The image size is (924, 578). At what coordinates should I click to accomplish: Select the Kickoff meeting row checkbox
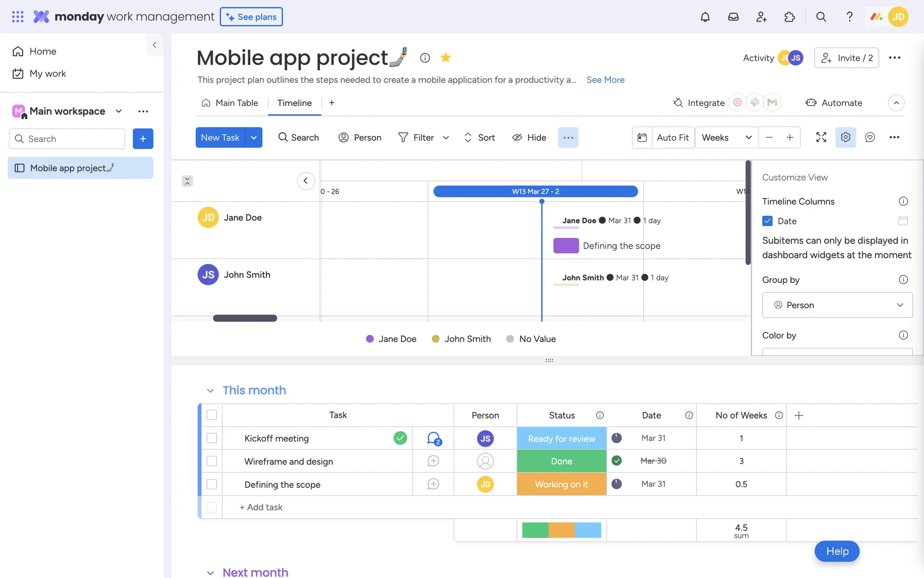pos(212,438)
